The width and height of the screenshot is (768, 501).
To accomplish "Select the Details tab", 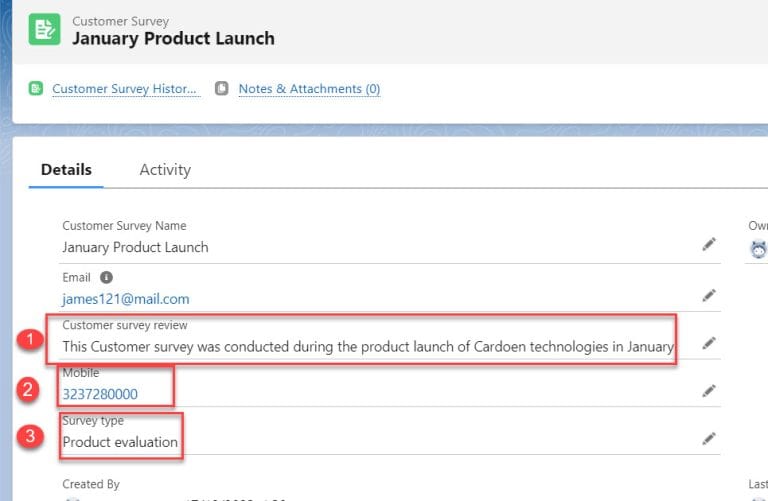I will point(66,170).
